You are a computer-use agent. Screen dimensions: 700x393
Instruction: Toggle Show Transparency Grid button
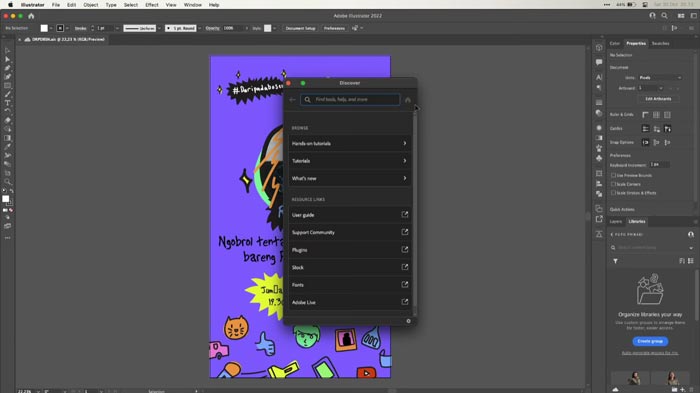pos(667,115)
